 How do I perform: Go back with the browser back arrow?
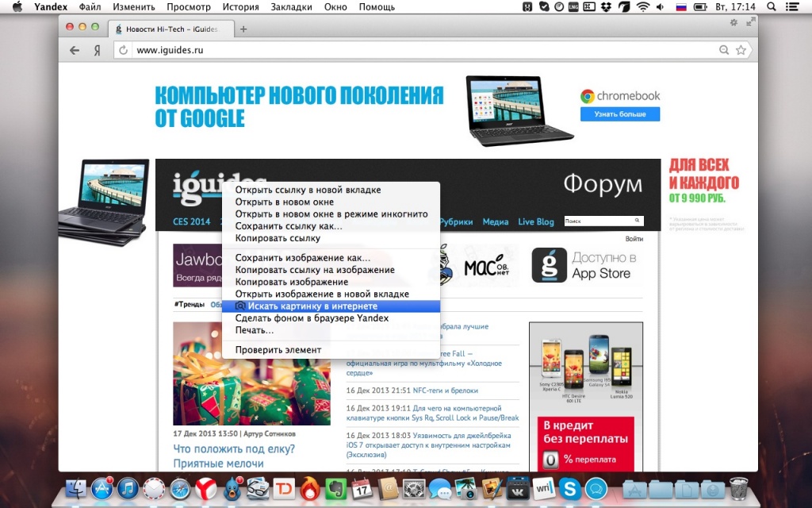coord(75,50)
